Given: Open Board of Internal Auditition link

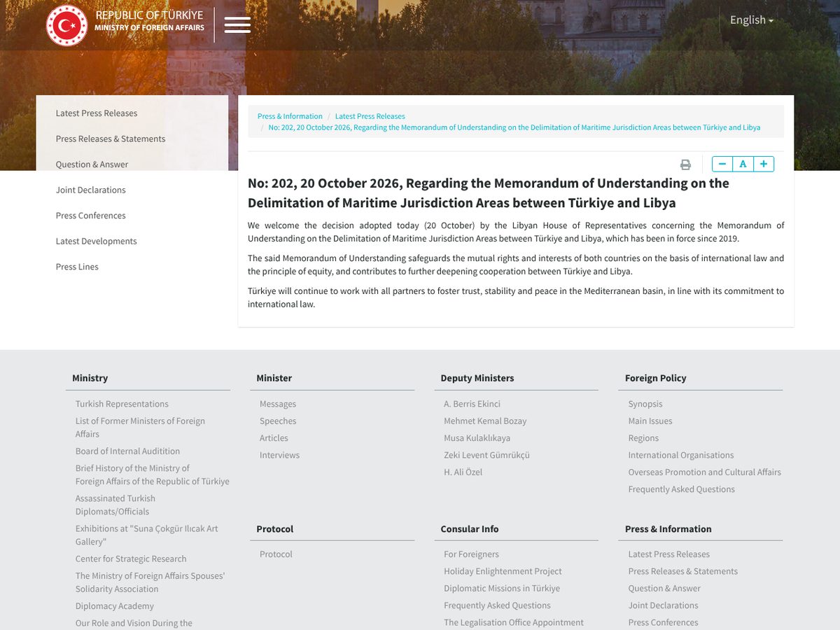Looking at the screenshot, I should click(x=127, y=451).
